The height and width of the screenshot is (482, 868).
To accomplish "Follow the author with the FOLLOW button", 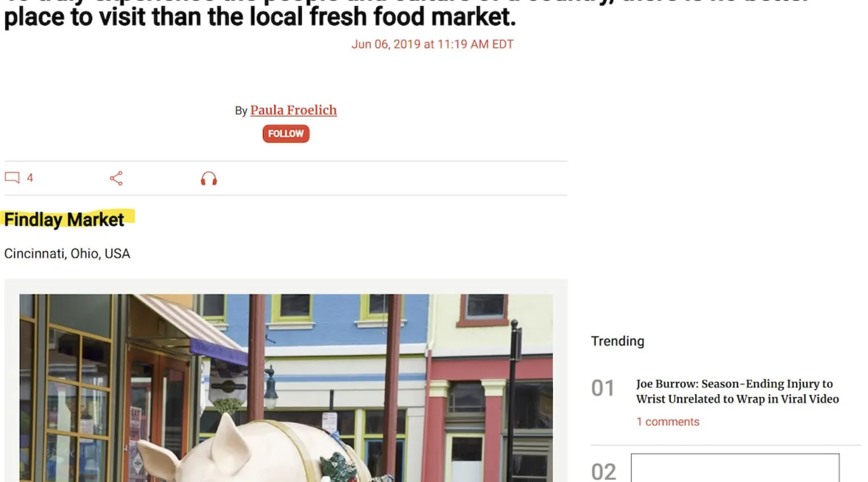I will [286, 134].
